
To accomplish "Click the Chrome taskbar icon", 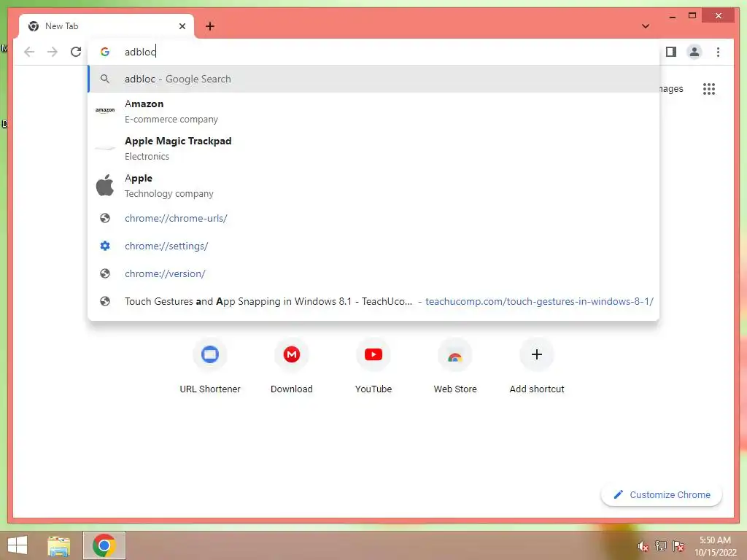I will (x=104, y=545).
